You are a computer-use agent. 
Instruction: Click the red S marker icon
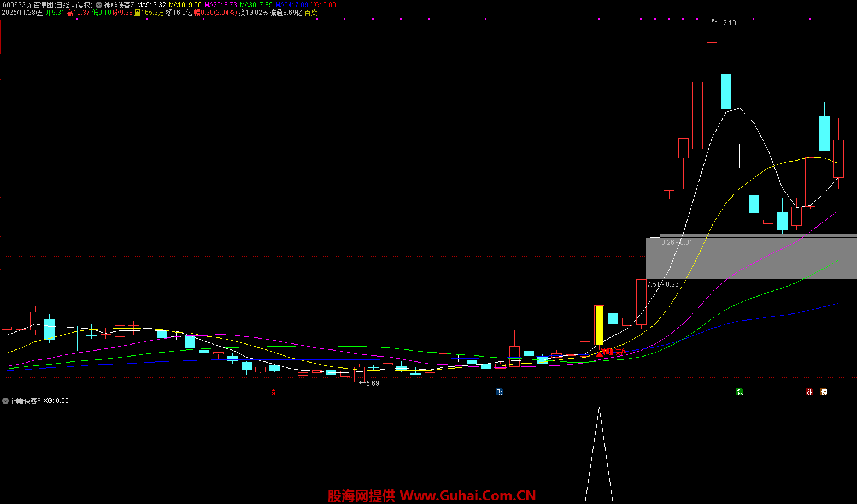tap(274, 392)
